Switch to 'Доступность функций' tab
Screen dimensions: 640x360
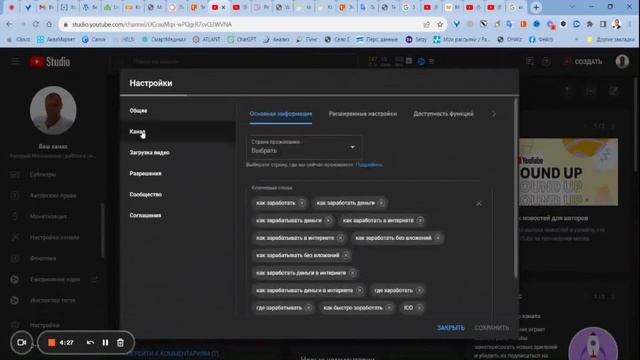443,114
